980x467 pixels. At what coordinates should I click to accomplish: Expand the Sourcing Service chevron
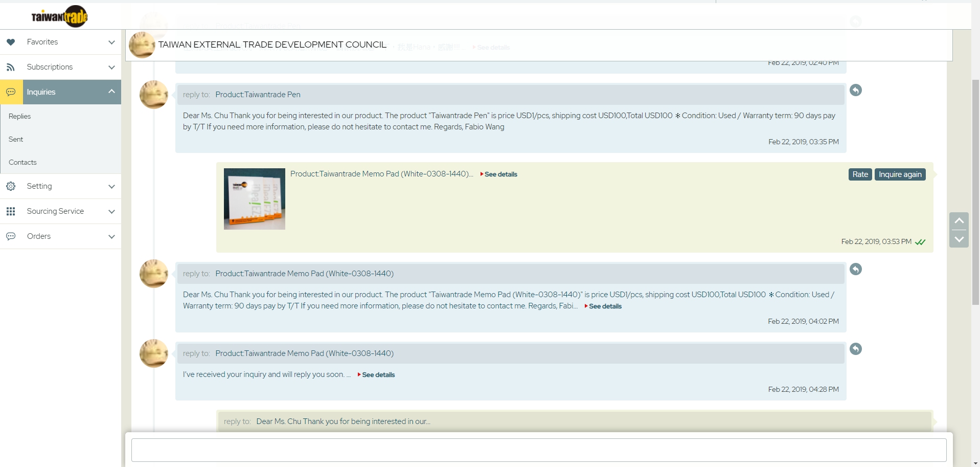(111, 212)
